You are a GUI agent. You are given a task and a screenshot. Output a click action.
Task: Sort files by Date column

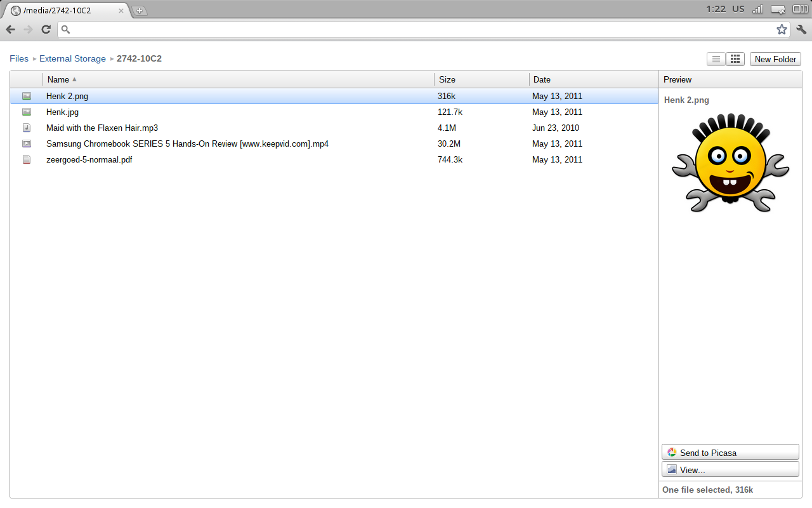(594, 79)
